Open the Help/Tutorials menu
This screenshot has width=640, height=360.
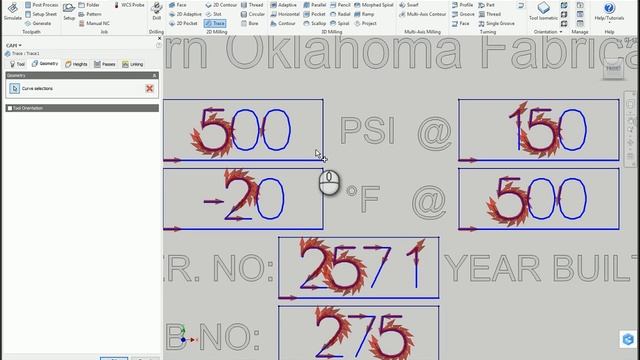(x=609, y=11)
